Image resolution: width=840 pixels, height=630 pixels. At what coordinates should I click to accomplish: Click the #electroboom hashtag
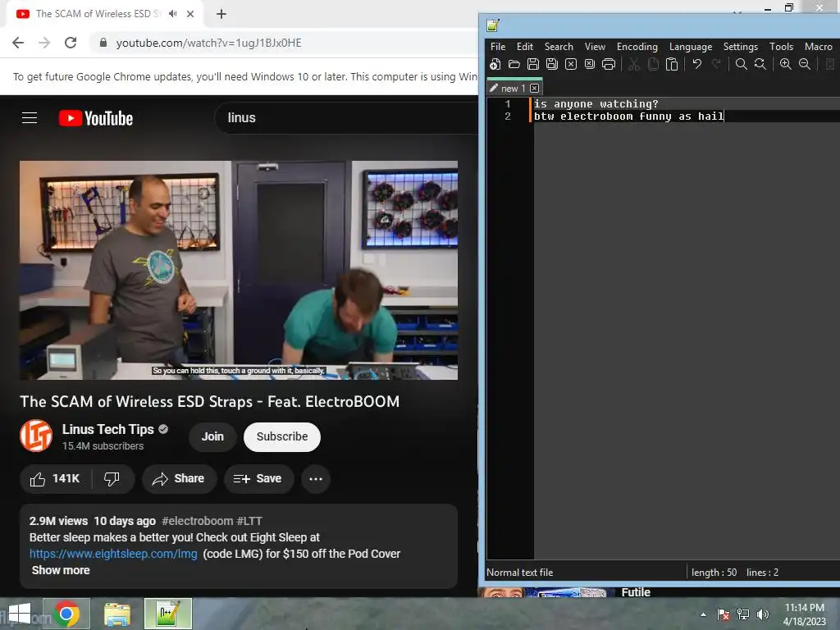pyautogui.click(x=197, y=521)
